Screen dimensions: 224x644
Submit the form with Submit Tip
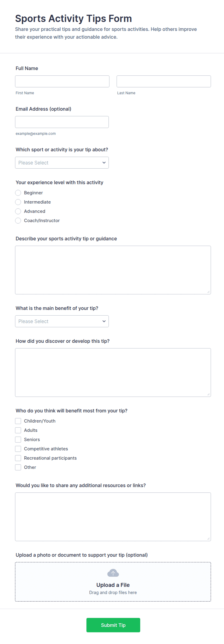point(113,625)
